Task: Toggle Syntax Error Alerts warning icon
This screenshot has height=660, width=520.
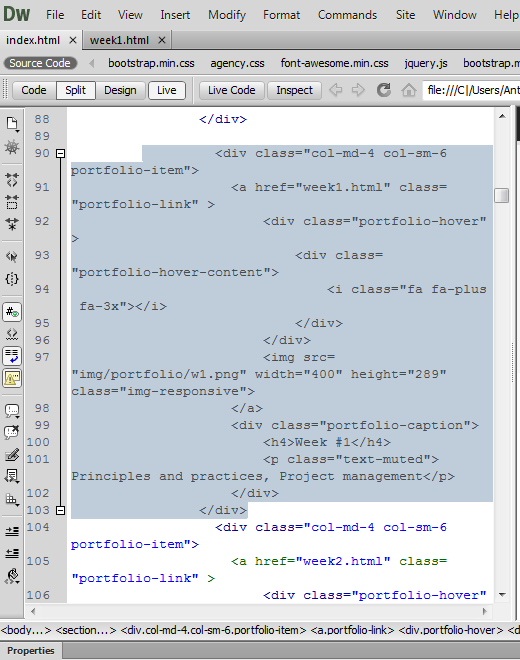Action: pyautogui.click(x=12, y=378)
